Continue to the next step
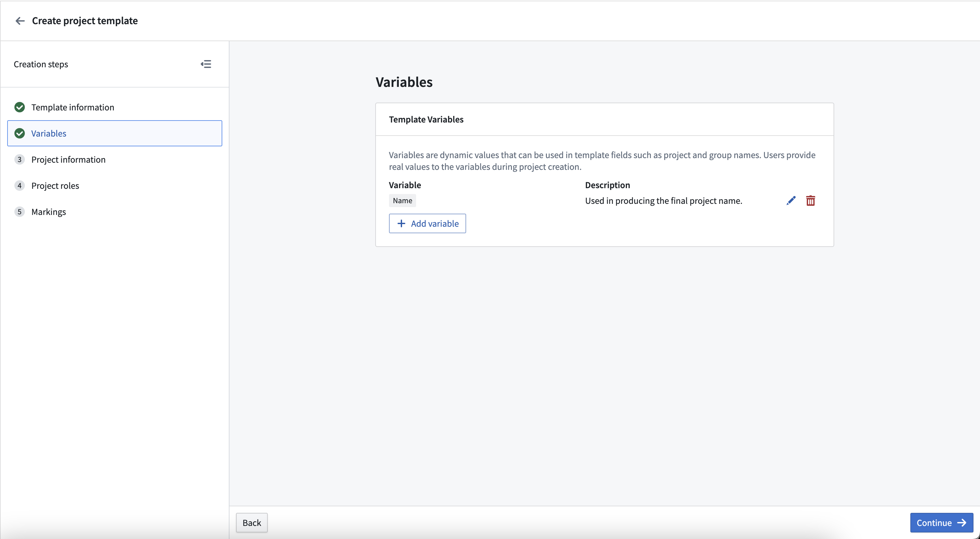Screen dimensions: 980x539 pos(941,523)
